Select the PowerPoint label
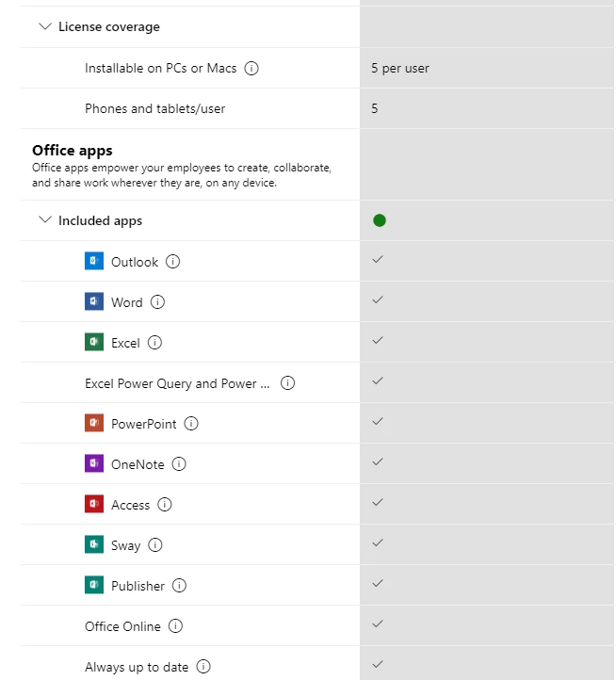Viewport: 616px width, 680px height. pyautogui.click(x=143, y=424)
